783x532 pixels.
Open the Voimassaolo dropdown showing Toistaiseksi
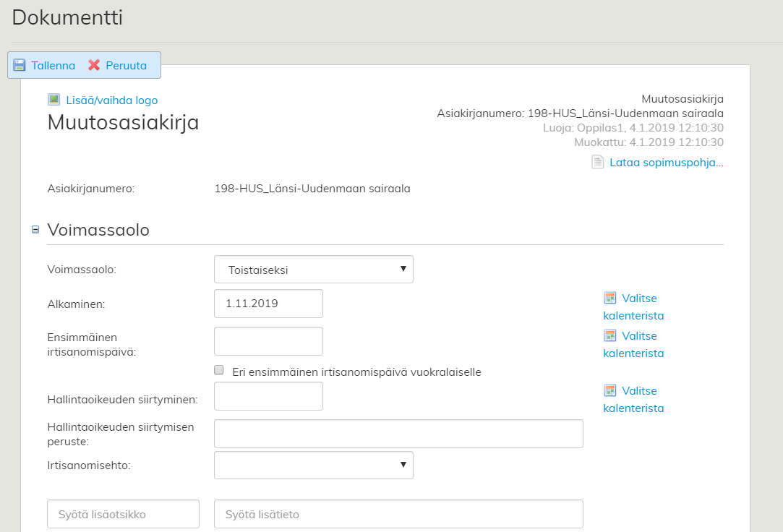pyautogui.click(x=313, y=270)
